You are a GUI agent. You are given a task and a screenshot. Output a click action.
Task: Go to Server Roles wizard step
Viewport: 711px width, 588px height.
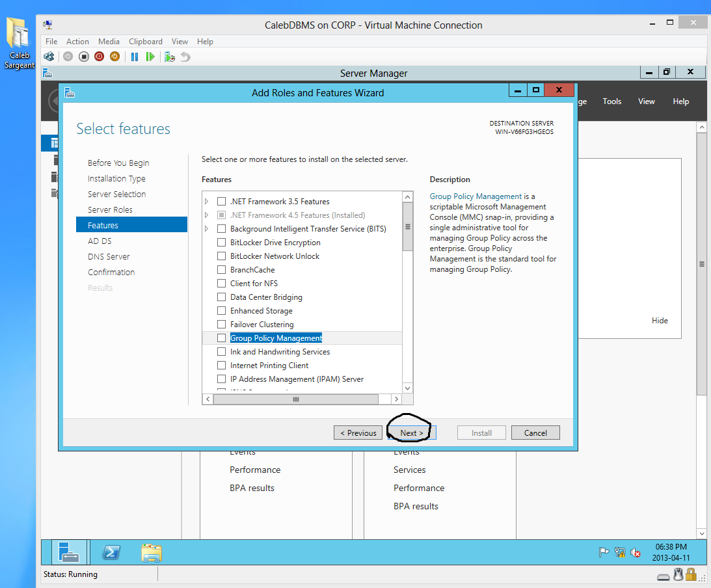110,210
